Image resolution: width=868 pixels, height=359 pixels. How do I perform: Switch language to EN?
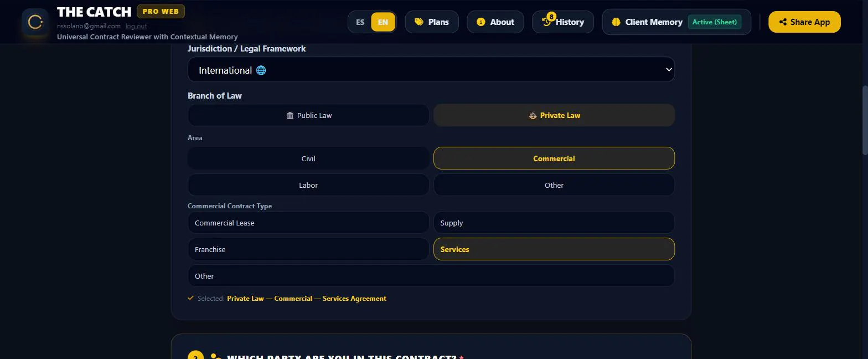(x=383, y=22)
